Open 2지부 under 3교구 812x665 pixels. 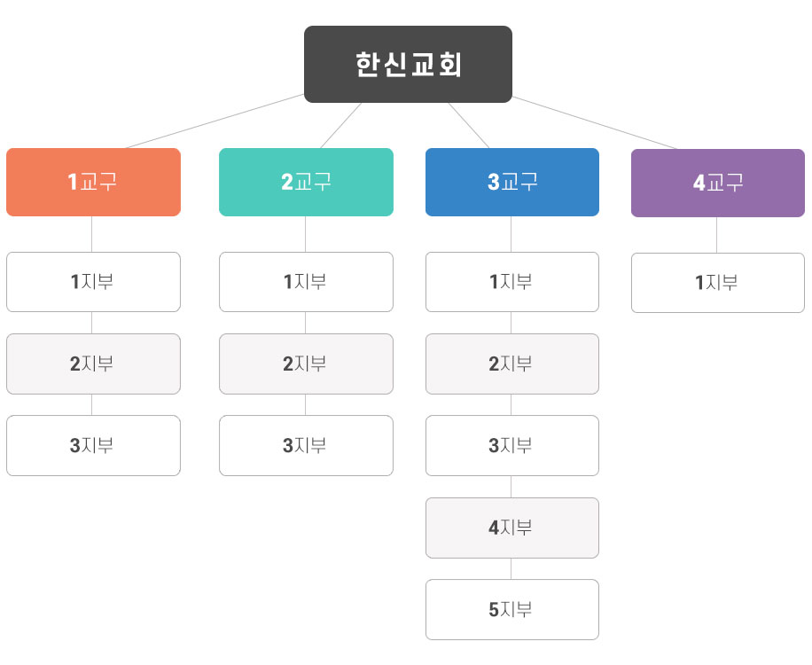click(512, 364)
